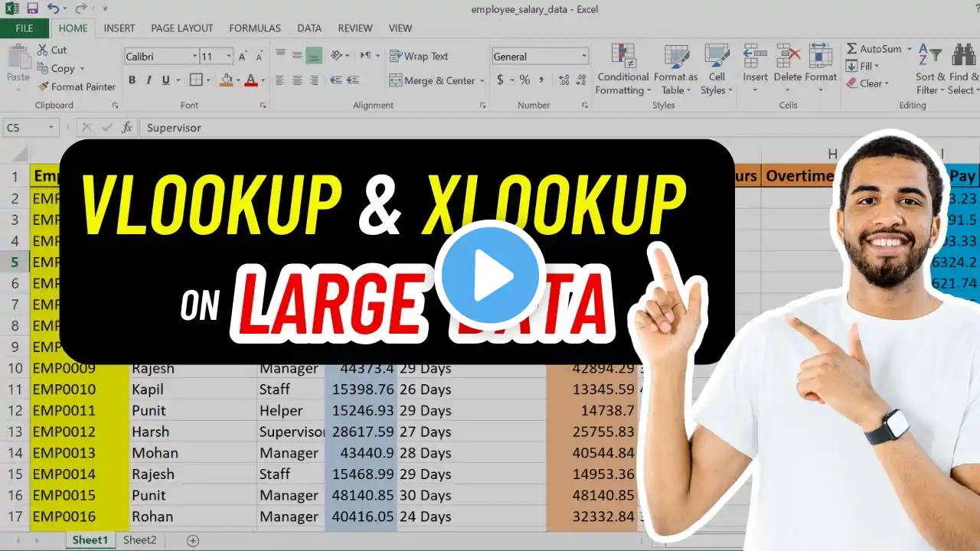
Task: Switch to the INSERT ribbon tab
Action: [119, 28]
